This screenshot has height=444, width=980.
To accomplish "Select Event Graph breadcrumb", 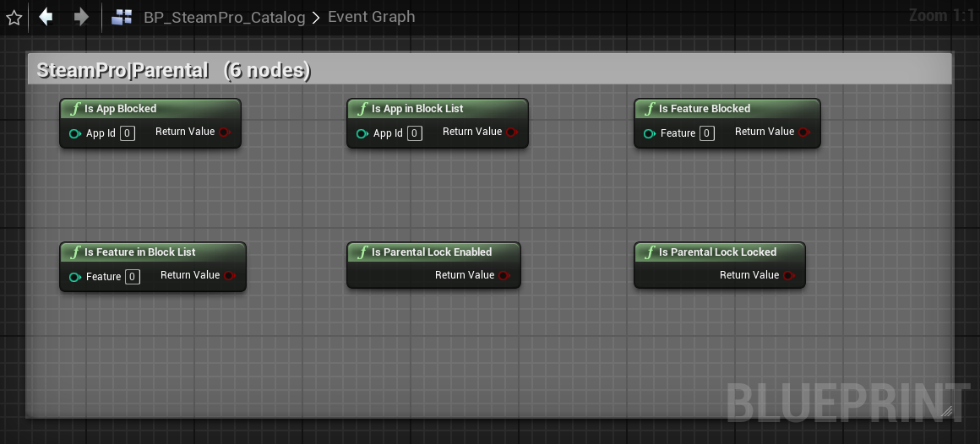I will click(371, 17).
